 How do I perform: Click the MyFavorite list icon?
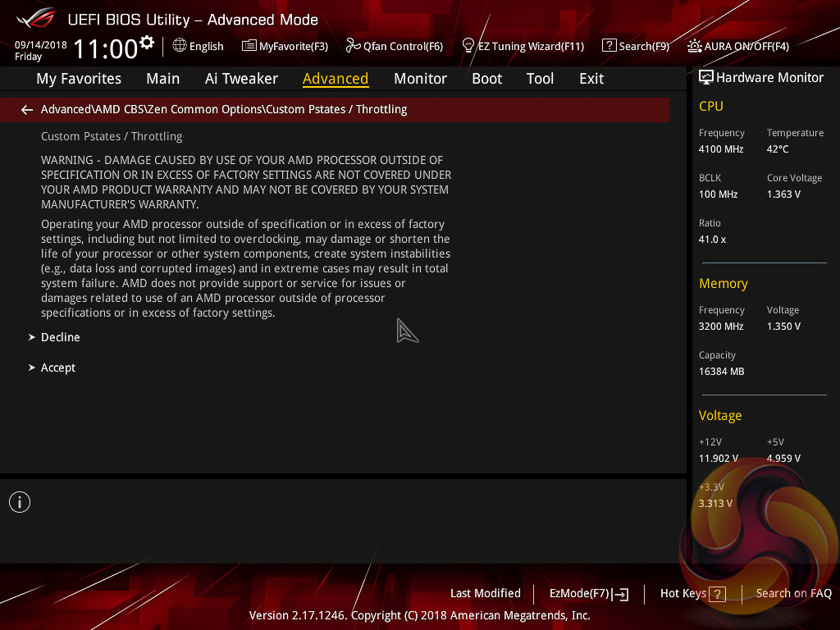point(249,46)
